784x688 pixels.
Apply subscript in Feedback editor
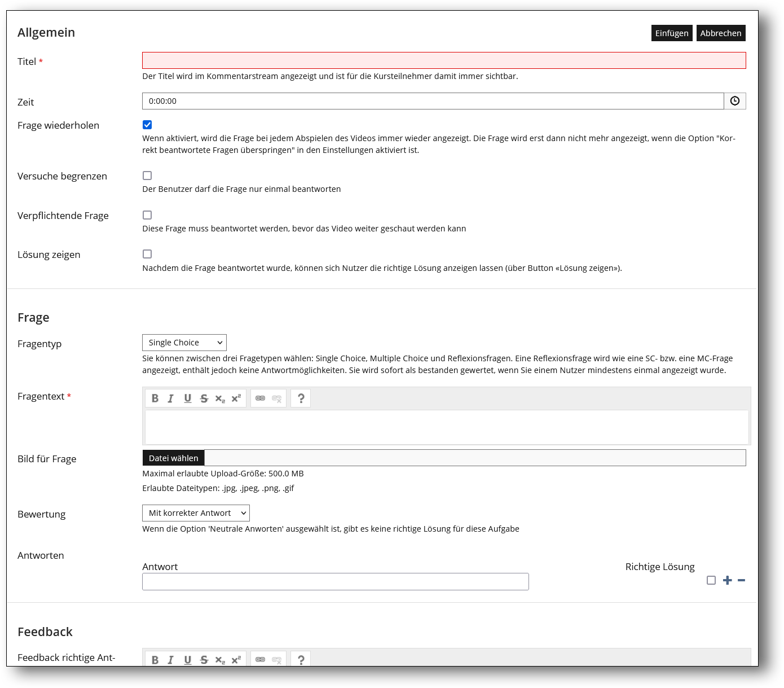point(221,660)
